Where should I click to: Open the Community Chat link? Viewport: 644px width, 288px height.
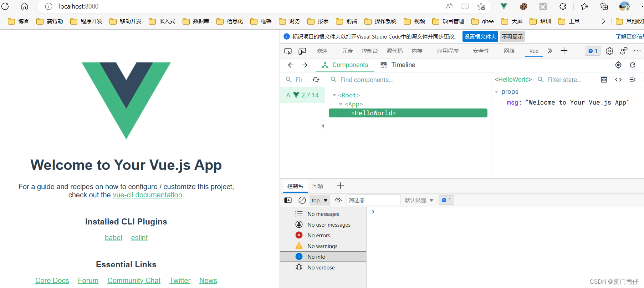(134, 281)
